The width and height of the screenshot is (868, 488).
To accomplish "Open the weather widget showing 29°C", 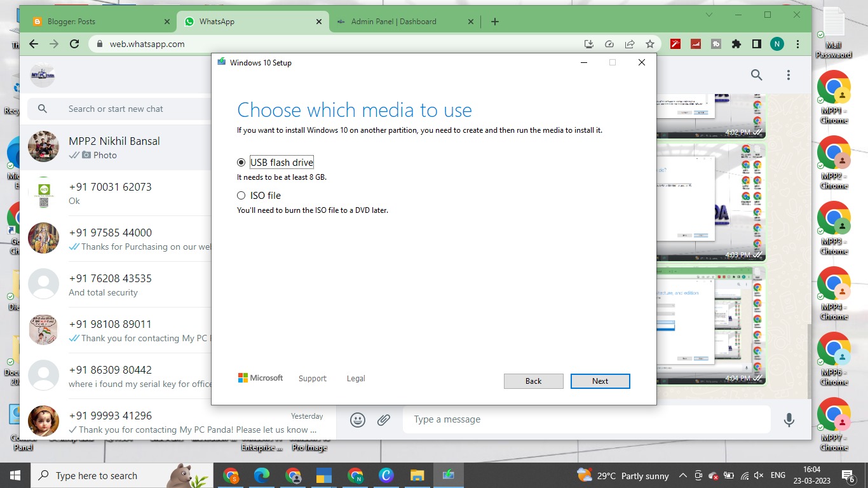I will pyautogui.click(x=623, y=475).
